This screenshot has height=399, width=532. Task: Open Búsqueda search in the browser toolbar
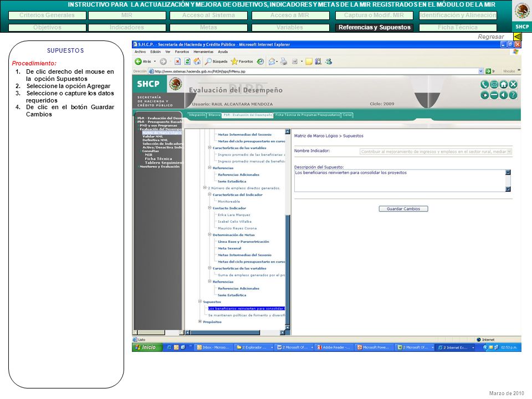(216, 62)
